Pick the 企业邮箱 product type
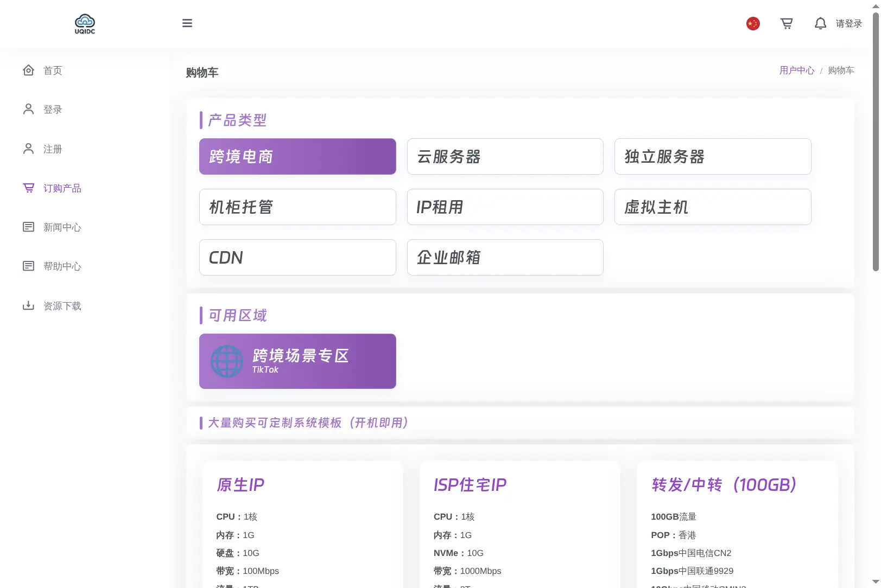This screenshot has height=588, width=881. [x=505, y=257]
